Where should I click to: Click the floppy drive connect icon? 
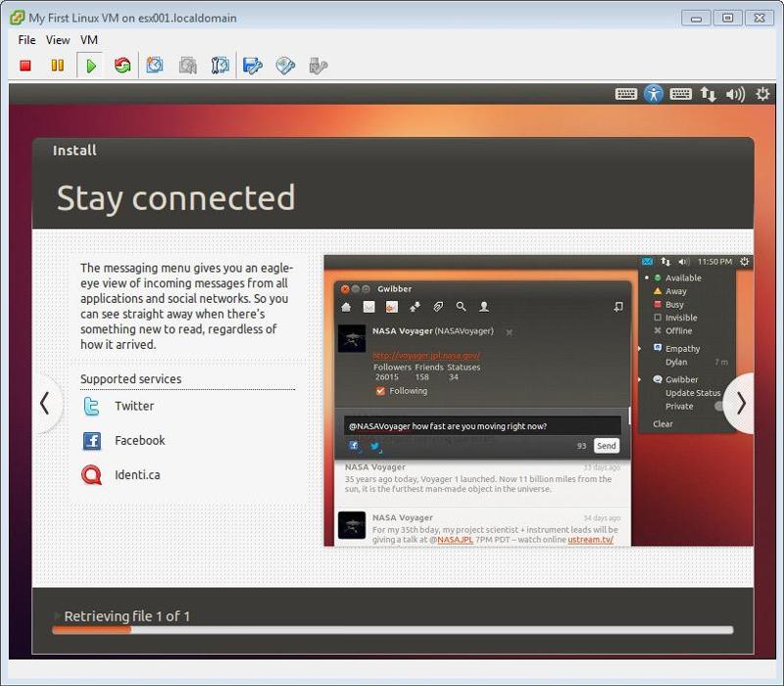(x=253, y=66)
